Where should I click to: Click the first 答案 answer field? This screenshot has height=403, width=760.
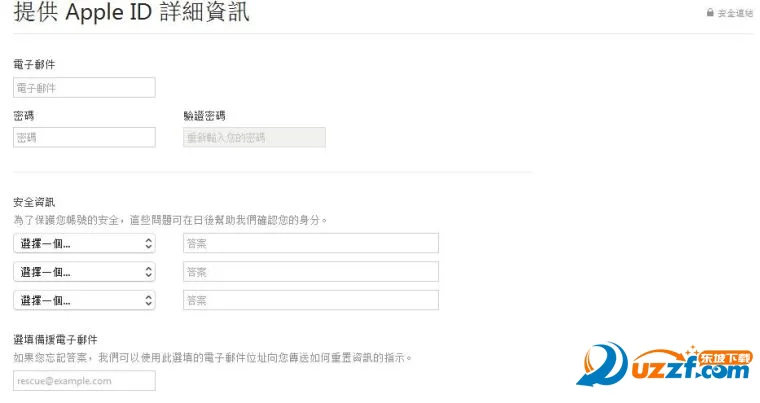click(310, 243)
